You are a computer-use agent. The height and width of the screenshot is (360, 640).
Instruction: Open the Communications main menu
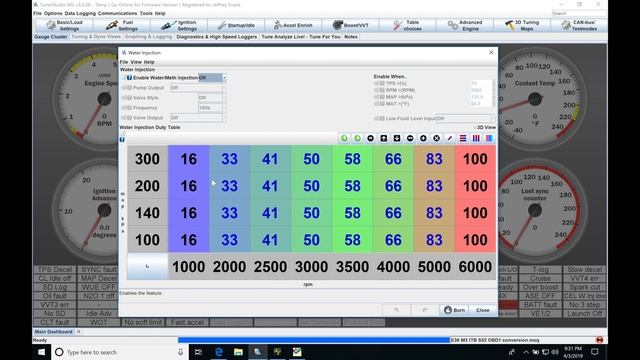(x=118, y=13)
